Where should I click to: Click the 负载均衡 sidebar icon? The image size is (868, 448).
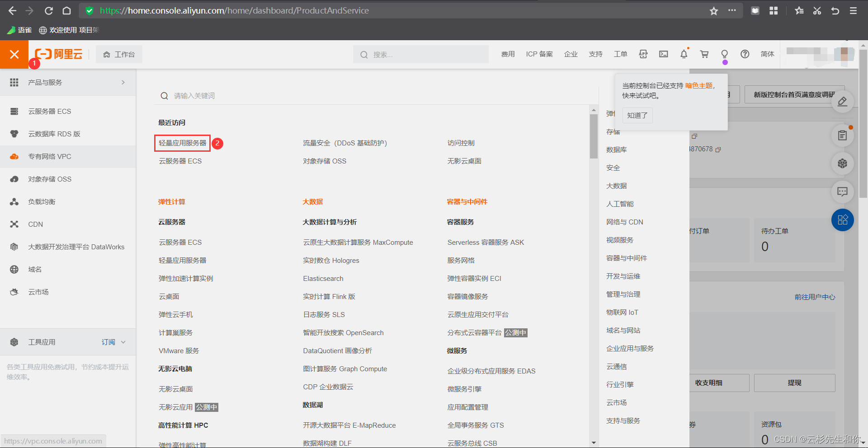(14, 201)
